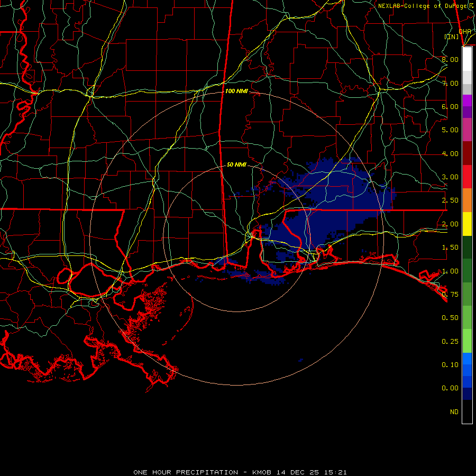
Task: Pick the pink swatch beside 5.00
Action: point(467,130)
